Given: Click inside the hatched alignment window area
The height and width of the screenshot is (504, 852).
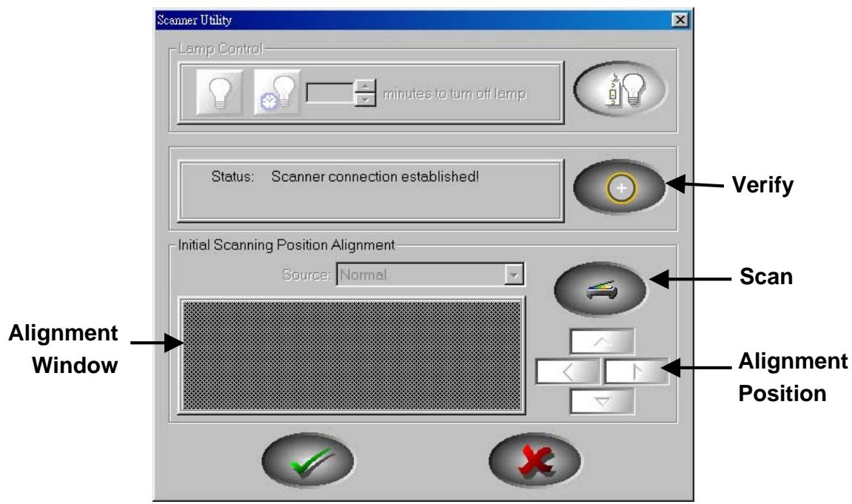Looking at the screenshot, I should point(352,356).
